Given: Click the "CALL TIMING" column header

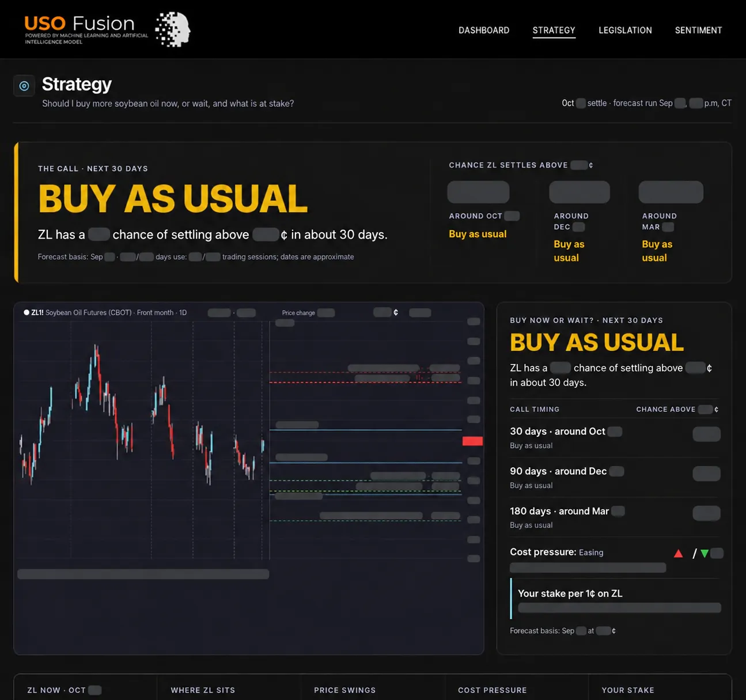Looking at the screenshot, I should [535, 410].
